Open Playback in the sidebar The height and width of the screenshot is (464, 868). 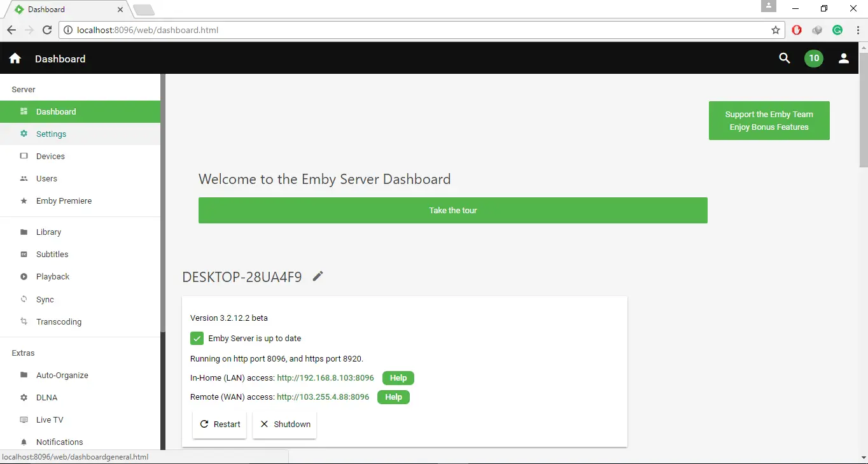tap(80, 276)
